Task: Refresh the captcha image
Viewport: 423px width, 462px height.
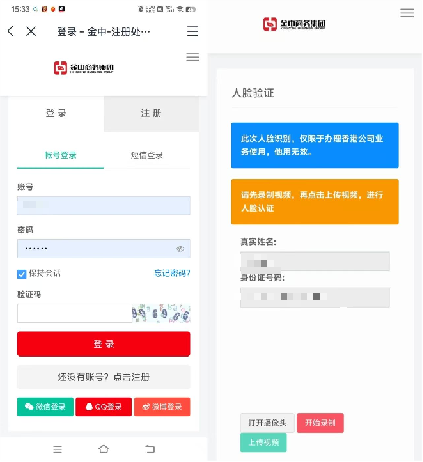Action: 161,313
